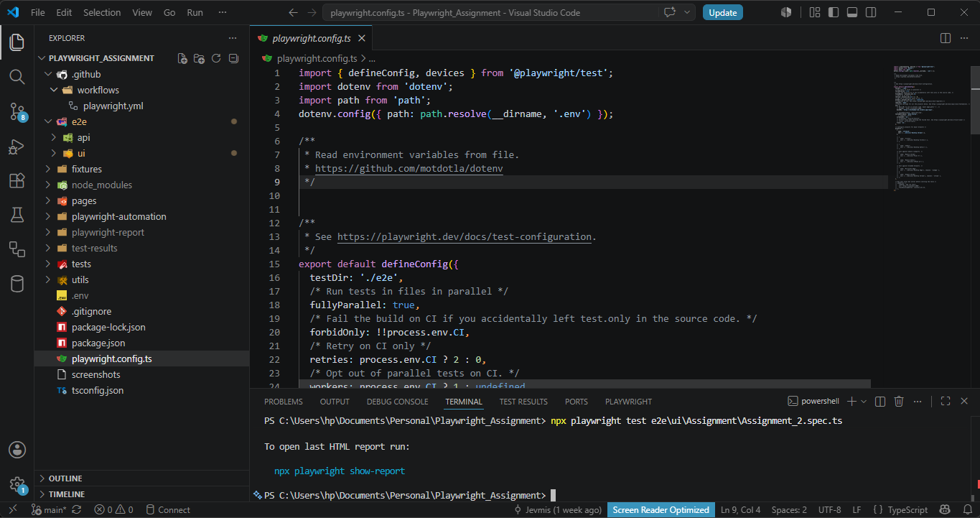Expand the OUTLINE section
This screenshot has height=518, width=980.
click(65, 478)
